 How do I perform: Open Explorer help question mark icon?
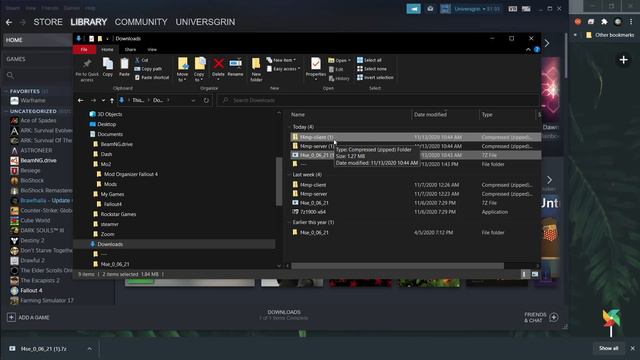(537, 49)
